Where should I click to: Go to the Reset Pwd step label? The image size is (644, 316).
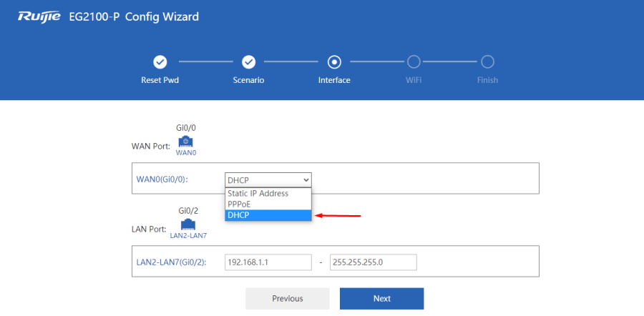160,80
